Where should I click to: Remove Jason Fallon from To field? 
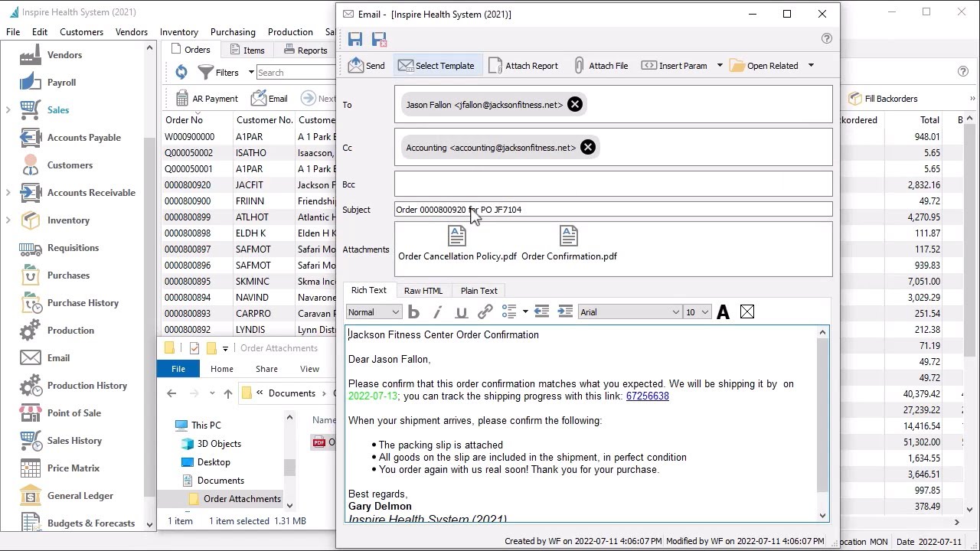point(575,105)
